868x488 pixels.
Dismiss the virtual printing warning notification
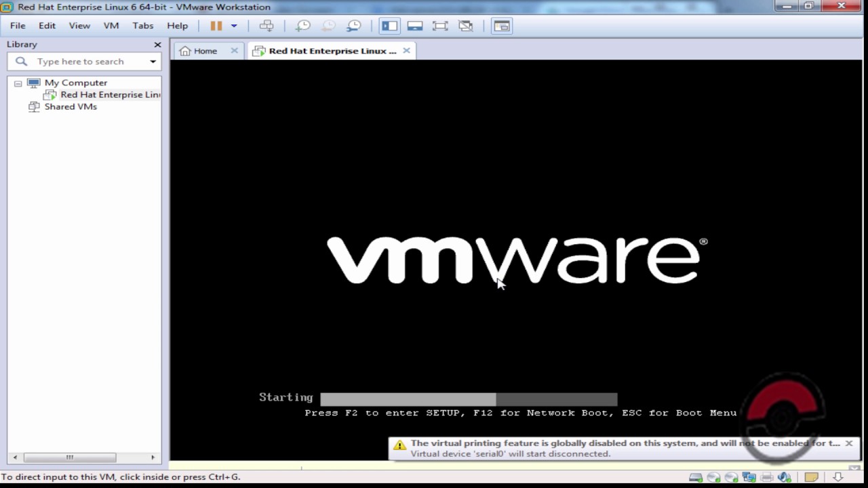click(848, 443)
